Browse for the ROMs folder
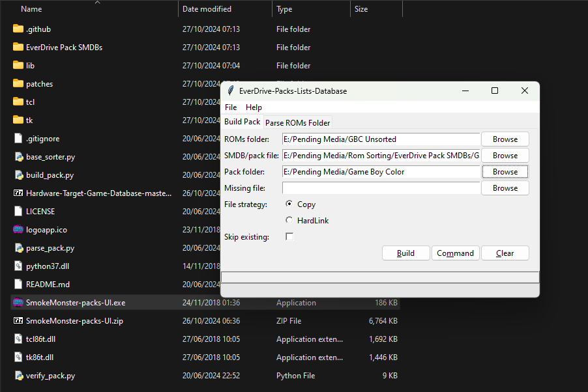Screen dimensions: 588x392 coord(505,139)
